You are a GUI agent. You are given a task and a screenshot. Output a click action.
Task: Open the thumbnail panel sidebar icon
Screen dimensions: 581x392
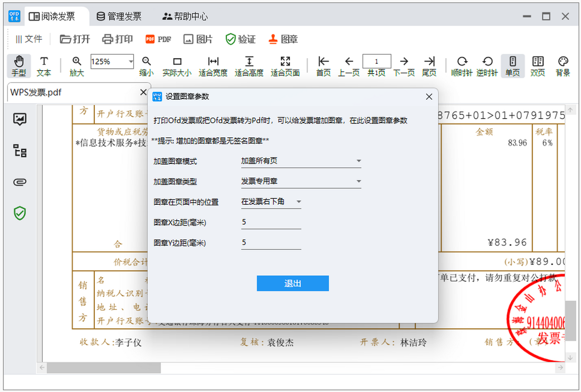[20, 119]
